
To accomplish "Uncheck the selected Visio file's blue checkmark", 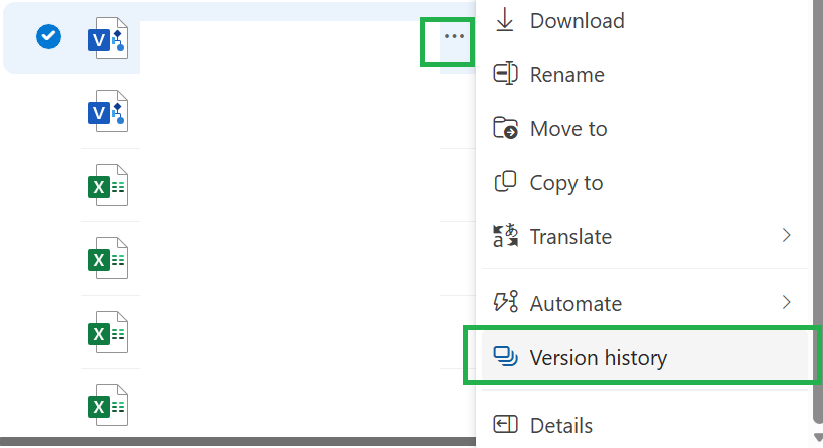I will pyautogui.click(x=48, y=36).
